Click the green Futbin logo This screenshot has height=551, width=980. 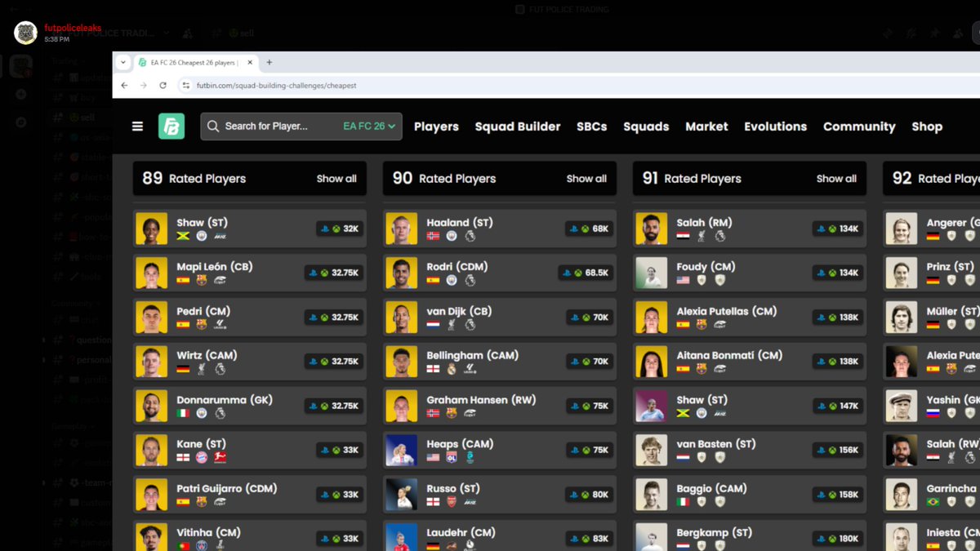(171, 127)
